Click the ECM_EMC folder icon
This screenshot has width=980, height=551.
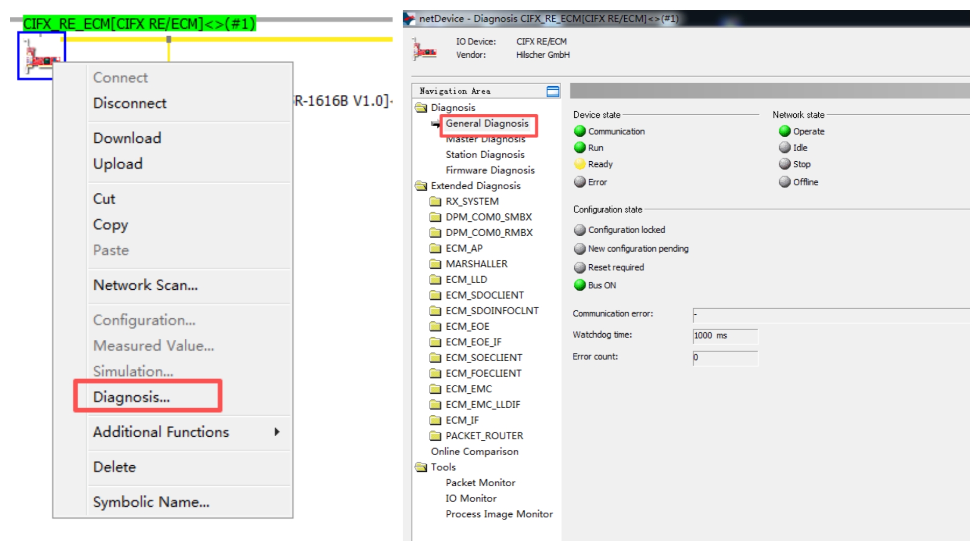click(435, 389)
